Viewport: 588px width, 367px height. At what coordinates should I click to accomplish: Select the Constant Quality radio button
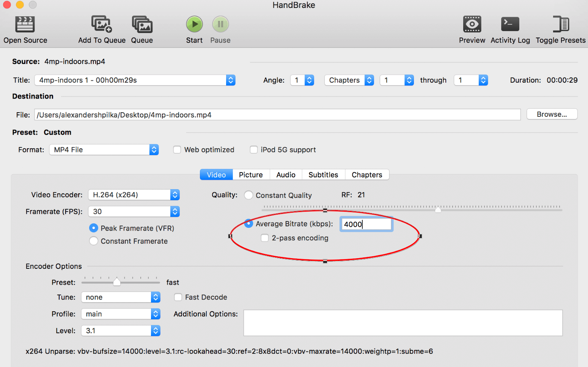pos(248,195)
